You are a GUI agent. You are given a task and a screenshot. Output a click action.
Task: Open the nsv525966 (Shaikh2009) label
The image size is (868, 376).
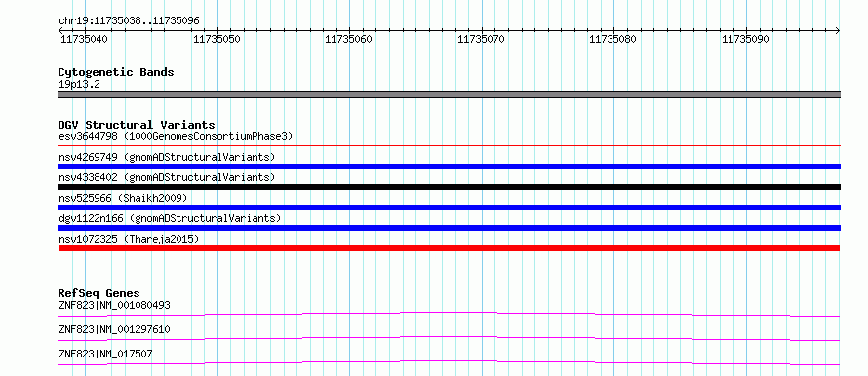(123, 198)
